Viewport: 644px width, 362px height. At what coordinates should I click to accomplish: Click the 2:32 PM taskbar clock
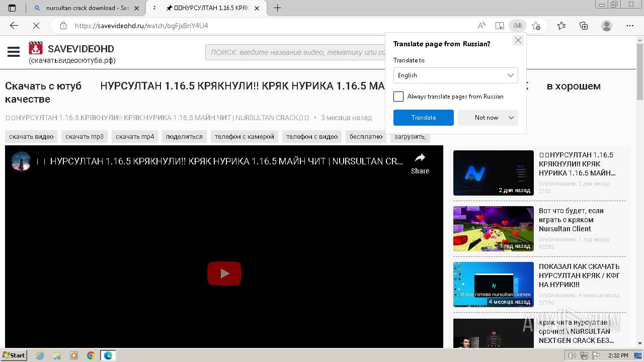(x=618, y=355)
